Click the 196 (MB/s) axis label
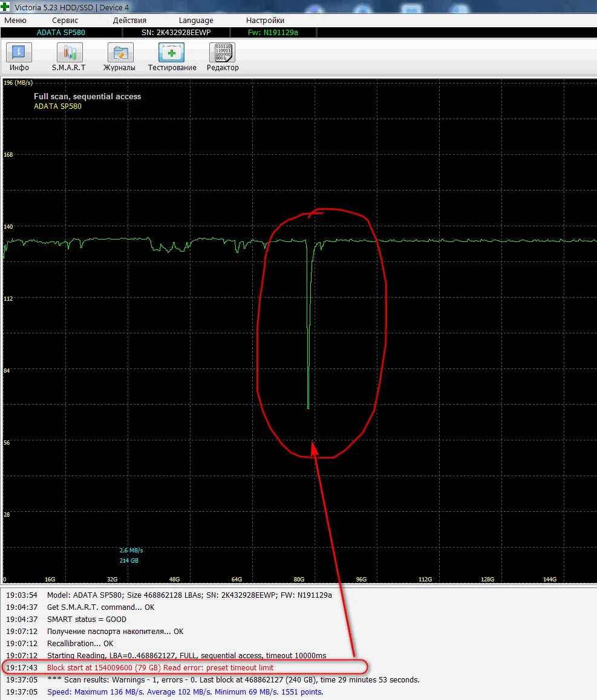597x700 pixels. [18, 83]
